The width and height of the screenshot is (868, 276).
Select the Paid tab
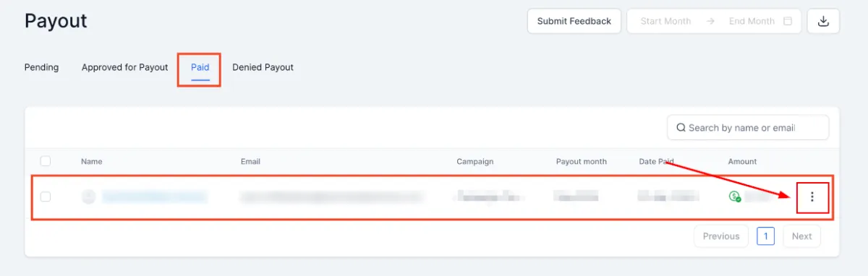[200, 67]
